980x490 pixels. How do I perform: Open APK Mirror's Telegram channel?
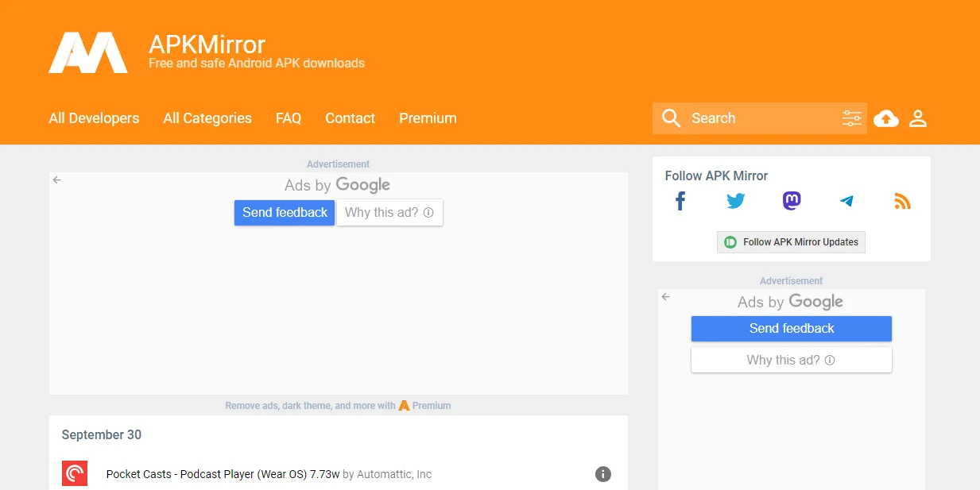coord(846,201)
